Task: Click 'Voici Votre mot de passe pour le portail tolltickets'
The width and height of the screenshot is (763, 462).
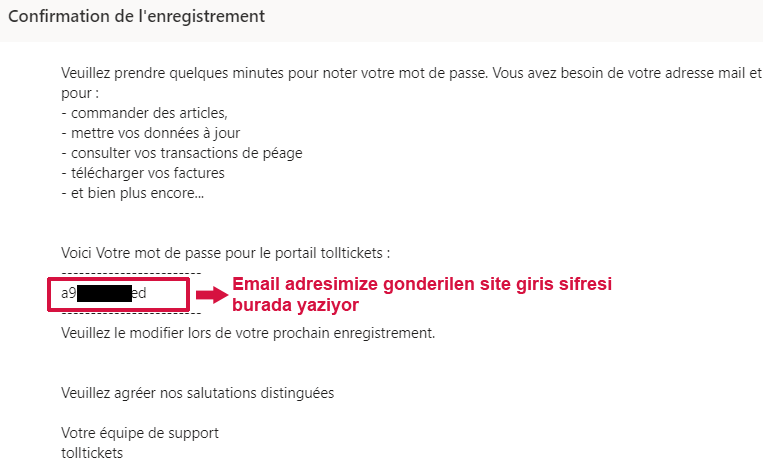Action: pos(226,254)
